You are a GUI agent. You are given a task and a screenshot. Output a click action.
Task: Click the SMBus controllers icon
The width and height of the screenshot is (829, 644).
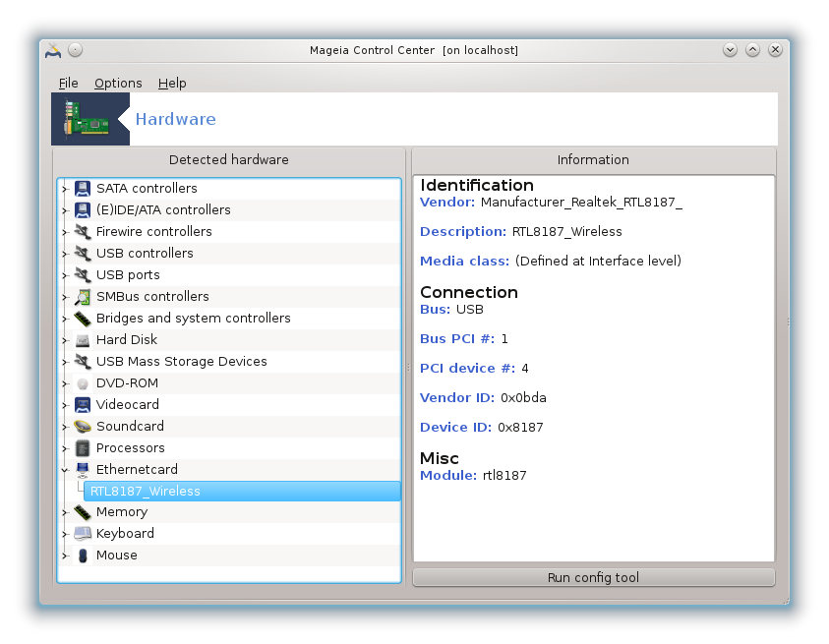(83, 297)
